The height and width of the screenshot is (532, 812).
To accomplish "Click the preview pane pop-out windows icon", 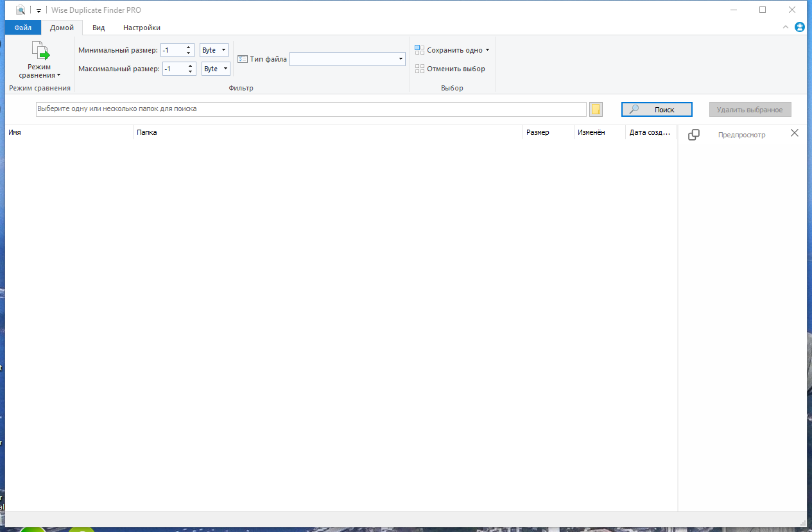I will [694, 135].
